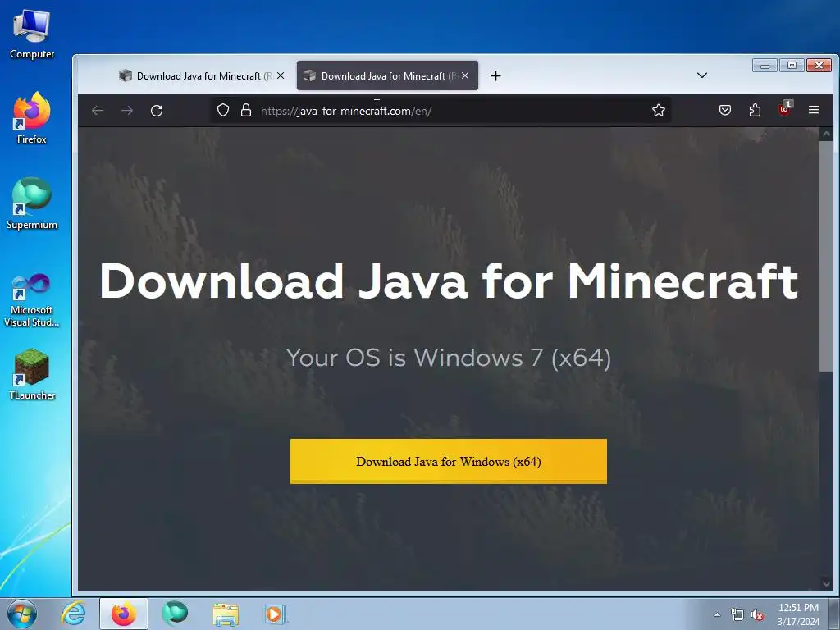Open a new tab with plus button
Screen dimensions: 840x630
click(495, 76)
